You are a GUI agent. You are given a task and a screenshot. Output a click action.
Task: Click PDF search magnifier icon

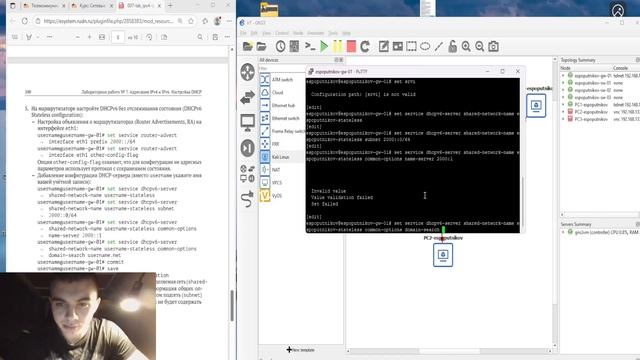click(x=200, y=37)
